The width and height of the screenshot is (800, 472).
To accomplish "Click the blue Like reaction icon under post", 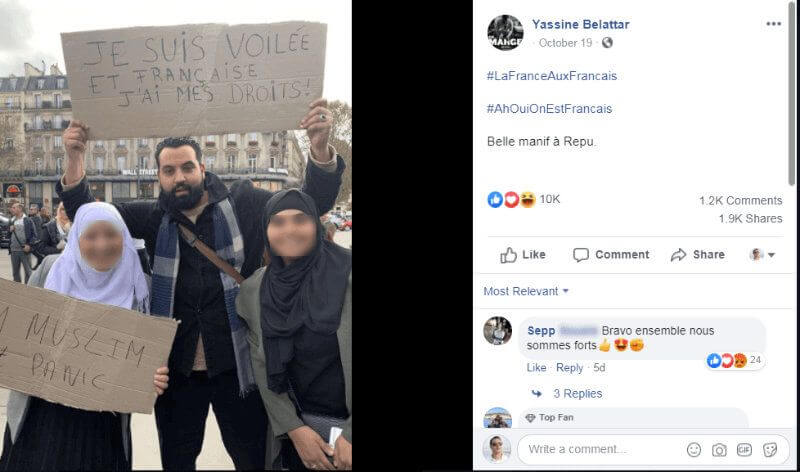I will [x=495, y=200].
